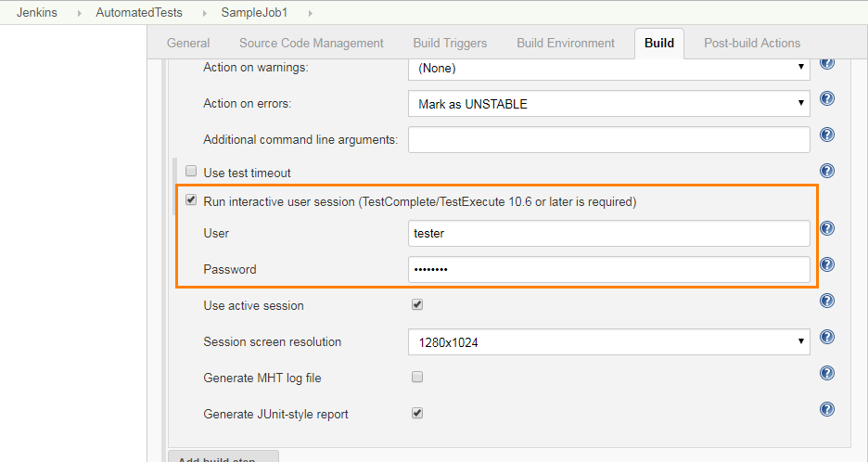Open the Build Triggers tab
Screen dimensions: 868x462
pyautogui.click(x=450, y=44)
